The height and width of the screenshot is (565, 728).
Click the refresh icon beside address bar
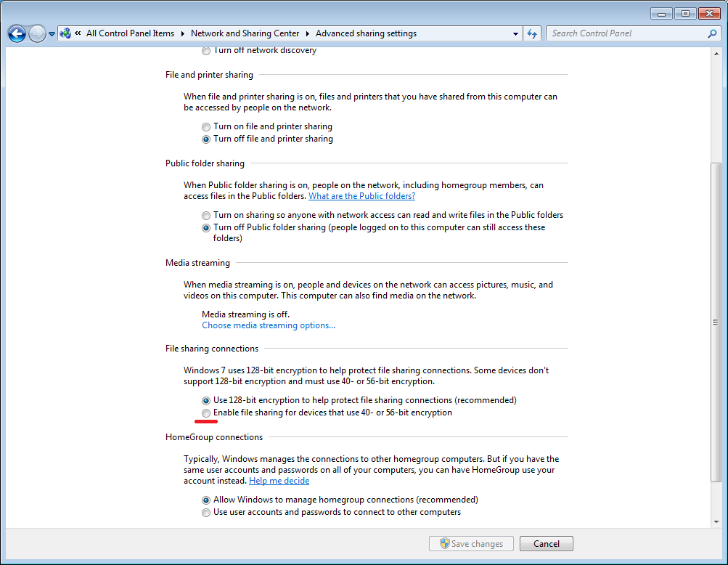click(x=532, y=33)
